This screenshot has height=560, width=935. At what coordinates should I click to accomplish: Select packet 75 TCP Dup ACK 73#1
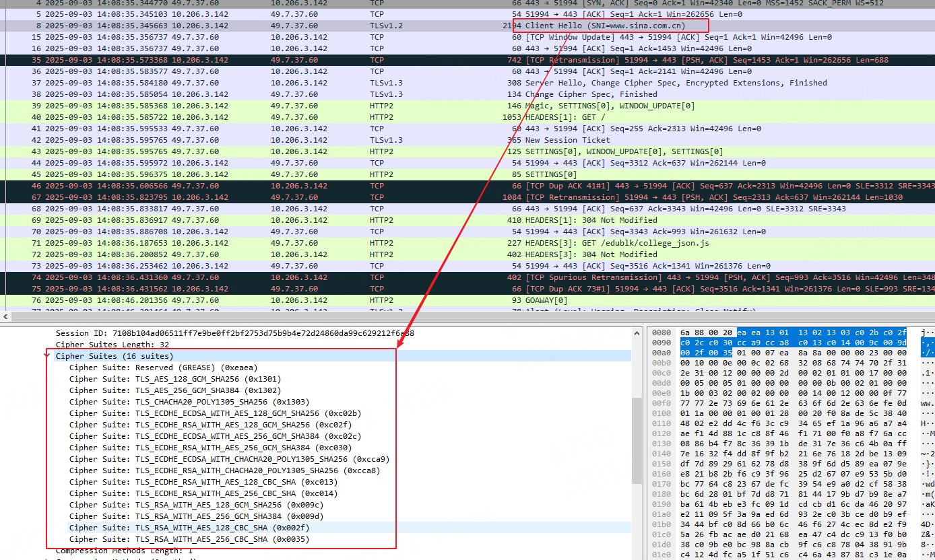467,289
